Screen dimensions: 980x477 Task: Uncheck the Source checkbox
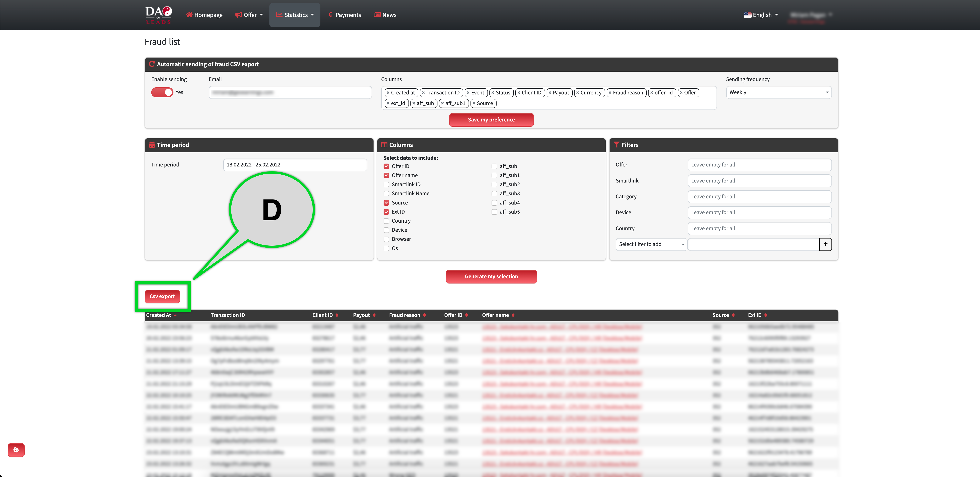(386, 203)
